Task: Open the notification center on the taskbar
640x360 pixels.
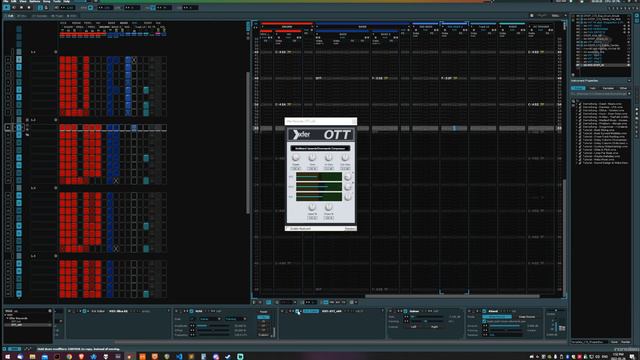Action: (631, 357)
